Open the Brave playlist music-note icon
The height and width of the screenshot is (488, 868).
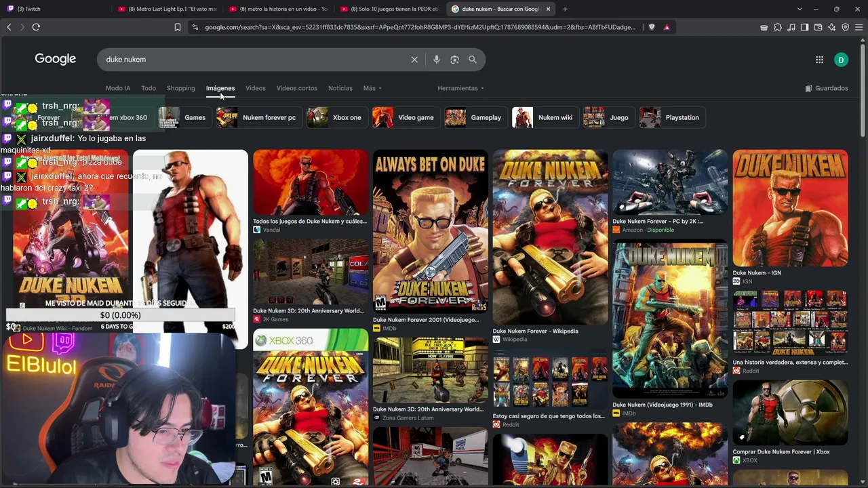[791, 27]
